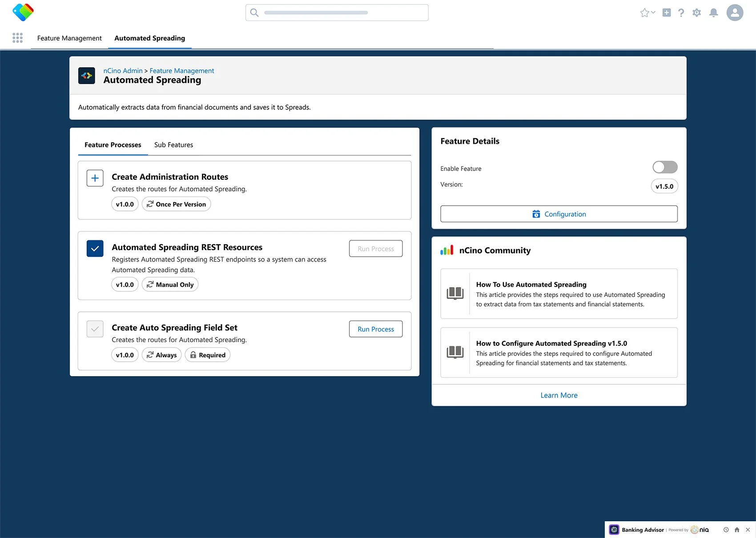Follow the Feature Management breadcrumb link
This screenshot has height=538, width=756.
pos(182,71)
